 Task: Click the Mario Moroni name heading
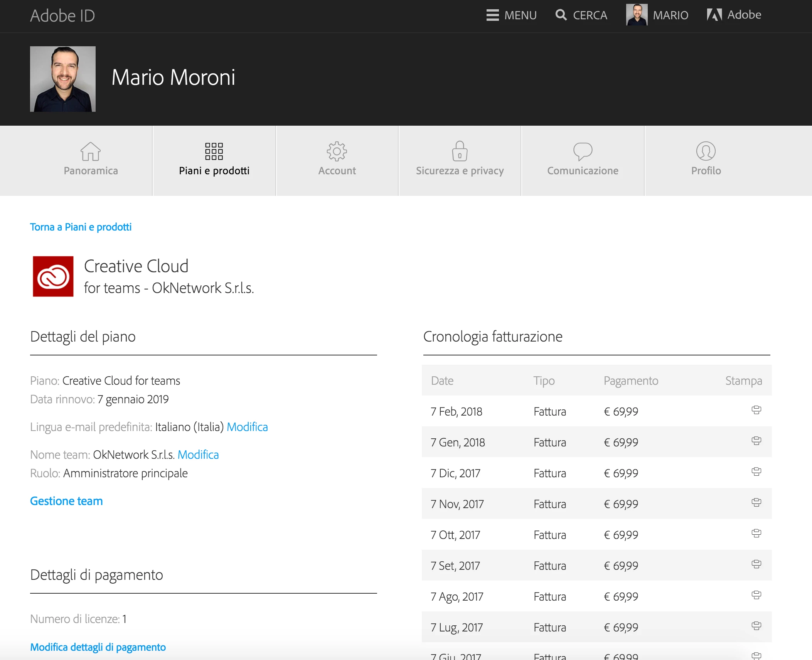click(174, 77)
